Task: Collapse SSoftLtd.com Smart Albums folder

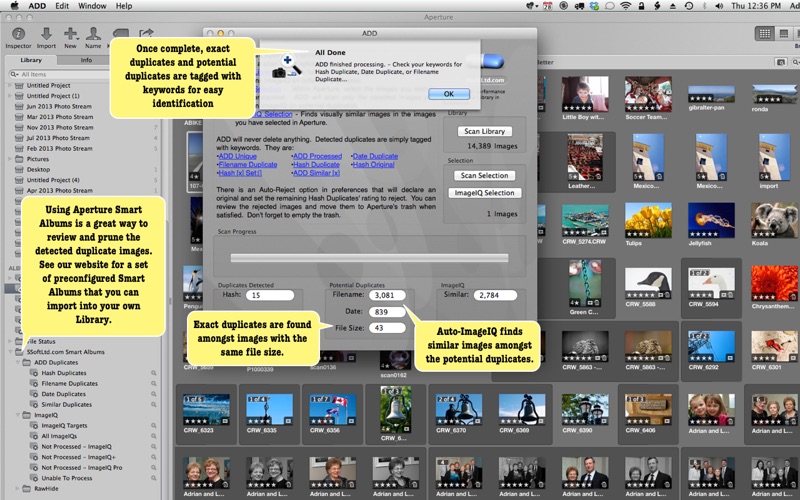Action: pos(11,352)
